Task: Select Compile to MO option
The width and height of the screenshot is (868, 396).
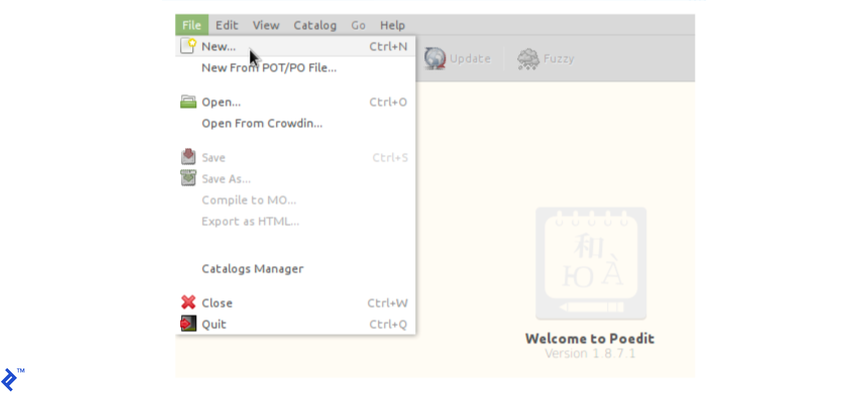Action: [249, 200]
